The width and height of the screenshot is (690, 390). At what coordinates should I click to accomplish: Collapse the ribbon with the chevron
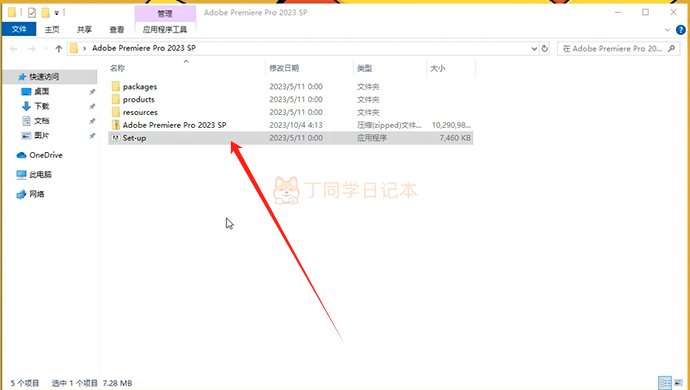pos(667,30)
